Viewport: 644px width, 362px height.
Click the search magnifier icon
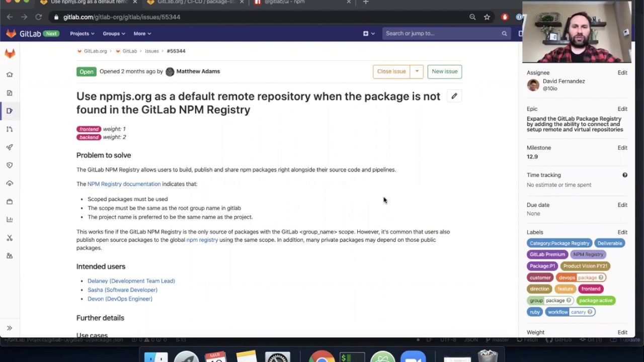pos(504,34)
